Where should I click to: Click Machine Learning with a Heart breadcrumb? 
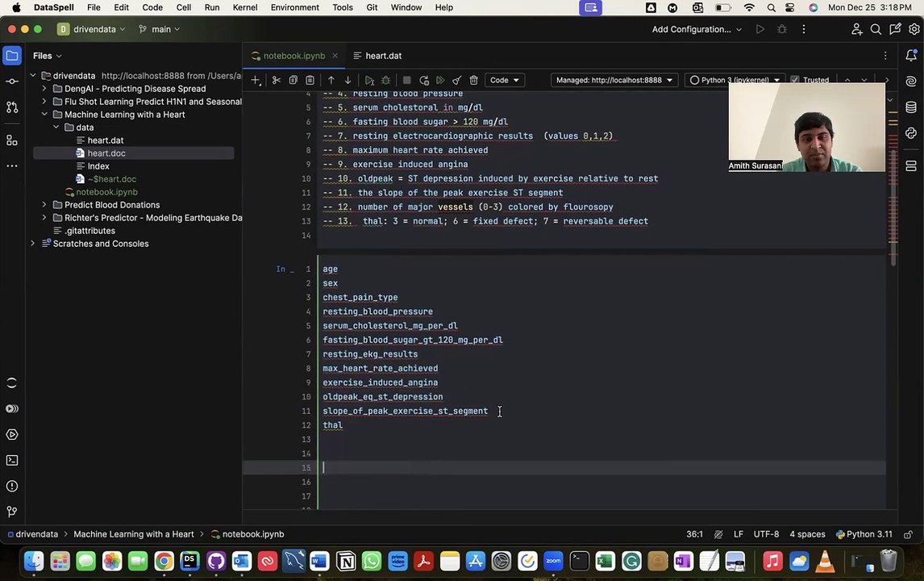coord(134,534)
